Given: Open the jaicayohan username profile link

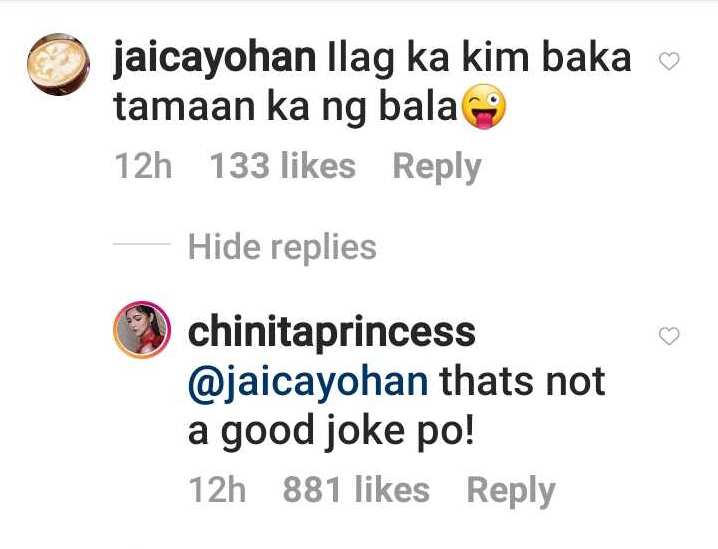Looking at the screenshot, I should coord(215,60).
